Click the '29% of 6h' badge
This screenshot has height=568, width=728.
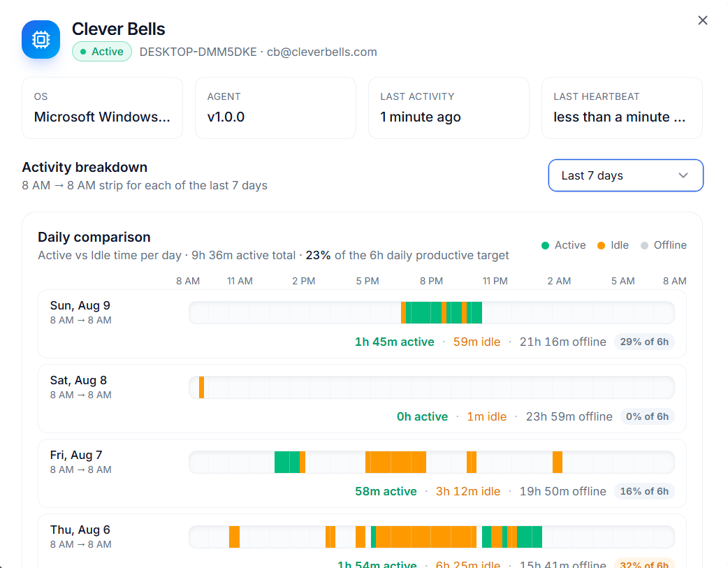[644, 342]
